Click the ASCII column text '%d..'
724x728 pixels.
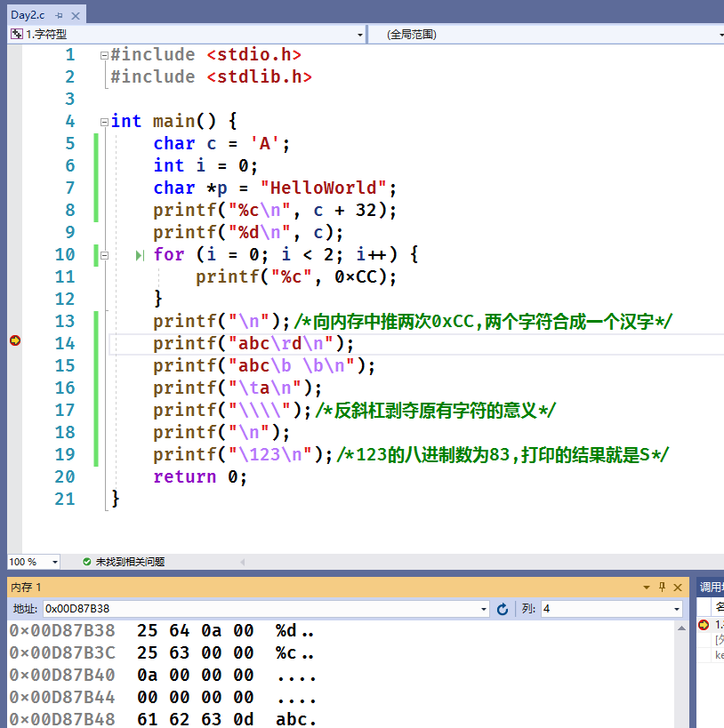point(295,630)
